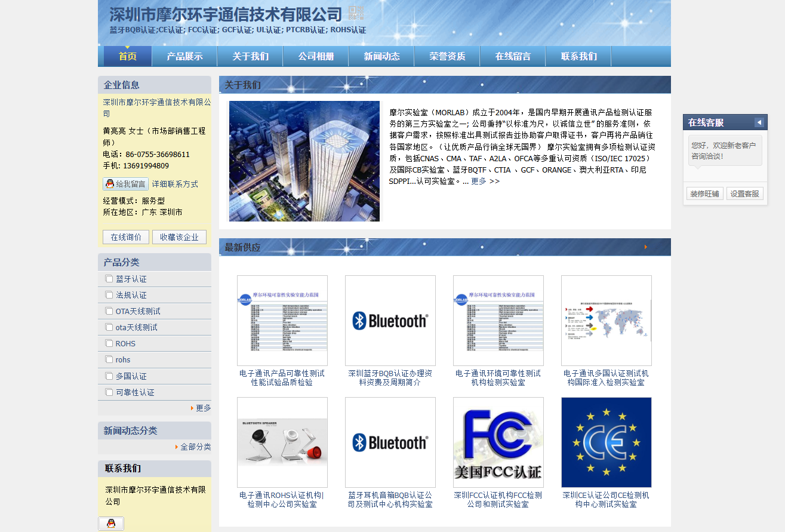Open the 公司相册 menu item
785x532 pixels.
click(x=315, y=56)
